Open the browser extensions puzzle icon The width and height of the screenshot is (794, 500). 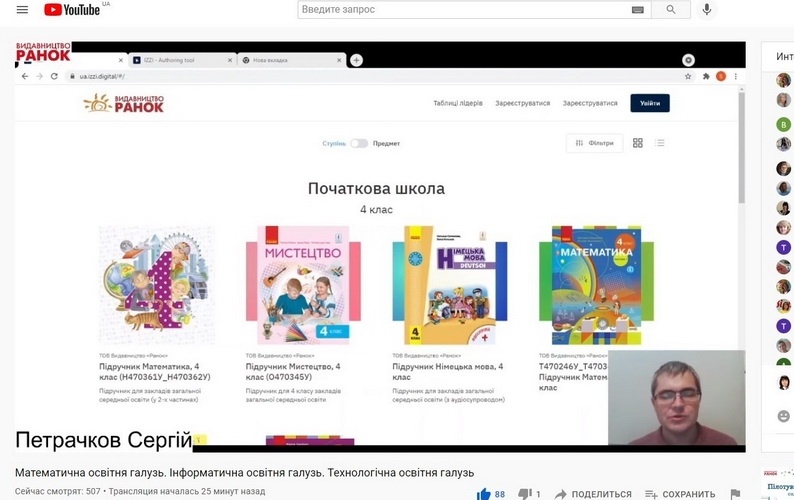point(706,76)
